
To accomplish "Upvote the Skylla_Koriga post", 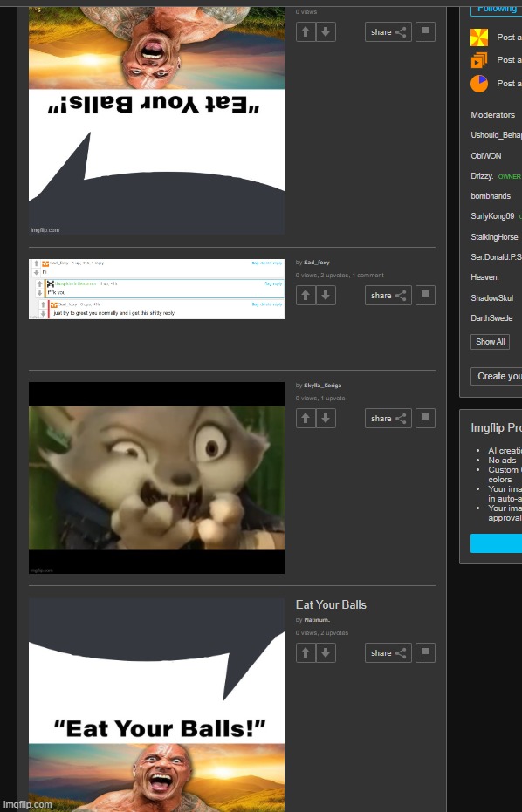I will coord(306,419).
